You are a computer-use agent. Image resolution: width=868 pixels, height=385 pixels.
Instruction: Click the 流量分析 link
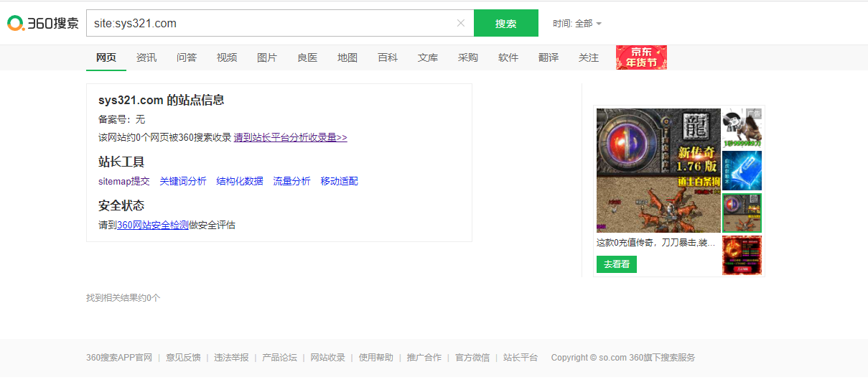click(291, 181)
